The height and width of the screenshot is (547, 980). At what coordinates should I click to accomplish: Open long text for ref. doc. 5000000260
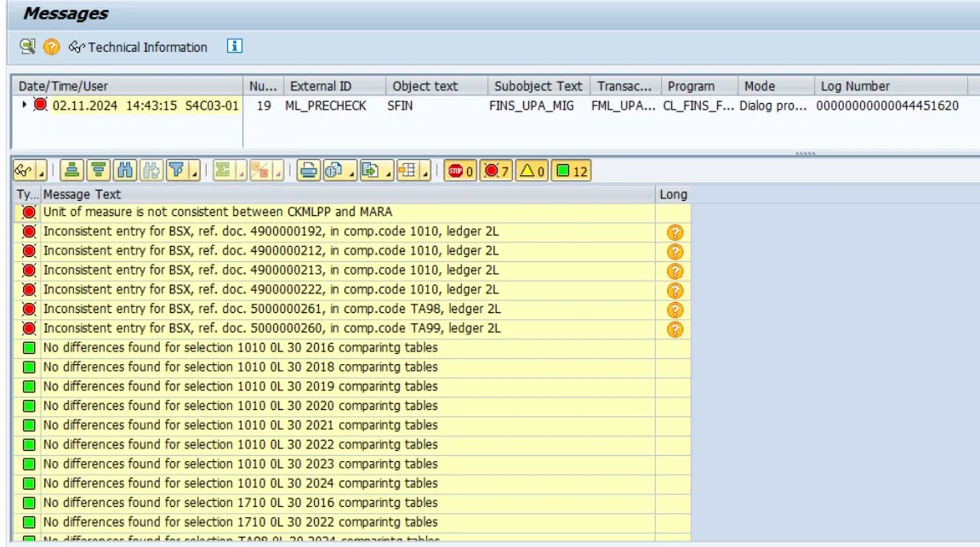[x=675, y=329]
